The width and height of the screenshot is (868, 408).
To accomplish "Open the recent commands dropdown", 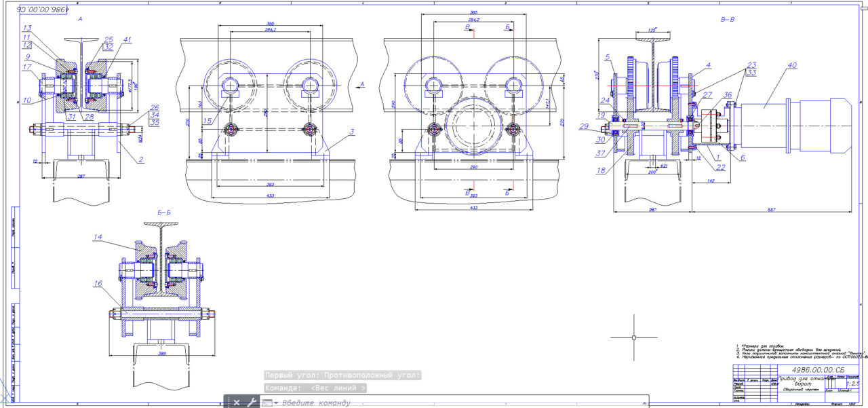I will [269, 403].
